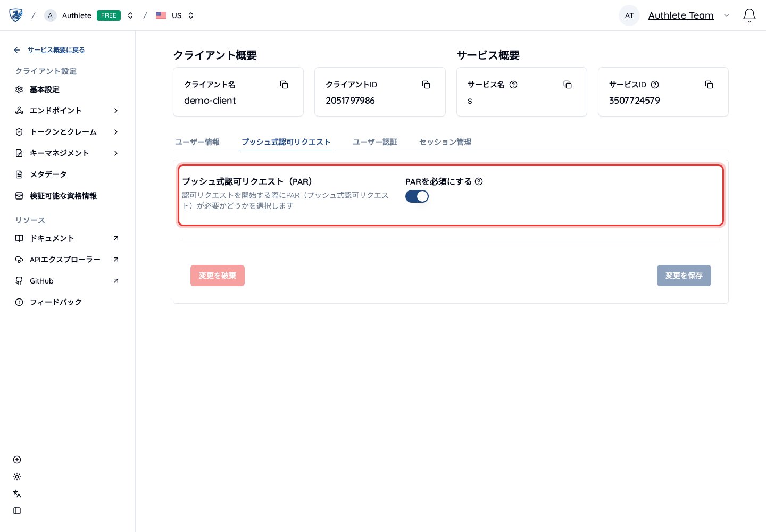The image size is (766, 532).
Task: Expand the キーマネジメント chevron
Action: (116, 153)
